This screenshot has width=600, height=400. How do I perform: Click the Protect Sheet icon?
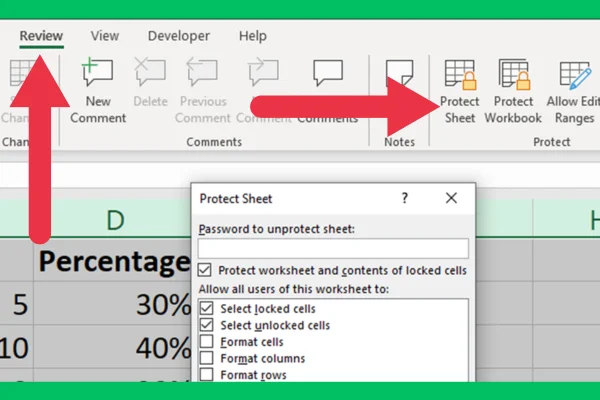460,74
